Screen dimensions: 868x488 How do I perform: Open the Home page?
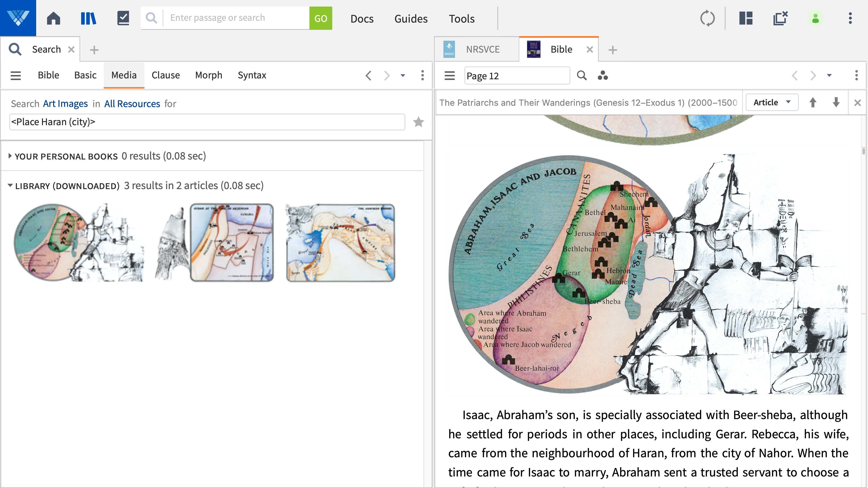coord(53,18)
